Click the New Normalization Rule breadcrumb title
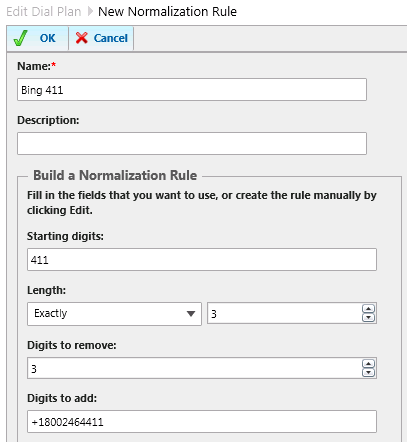 167,12
